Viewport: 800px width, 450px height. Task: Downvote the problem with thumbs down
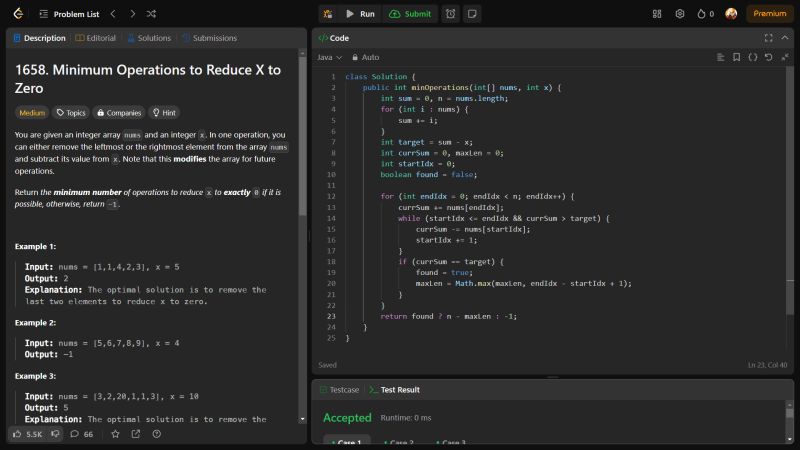[56, 434]
